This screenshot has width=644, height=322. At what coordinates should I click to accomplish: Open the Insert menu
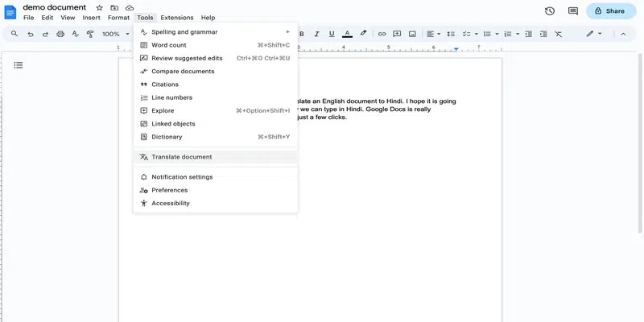pos(91,18)
